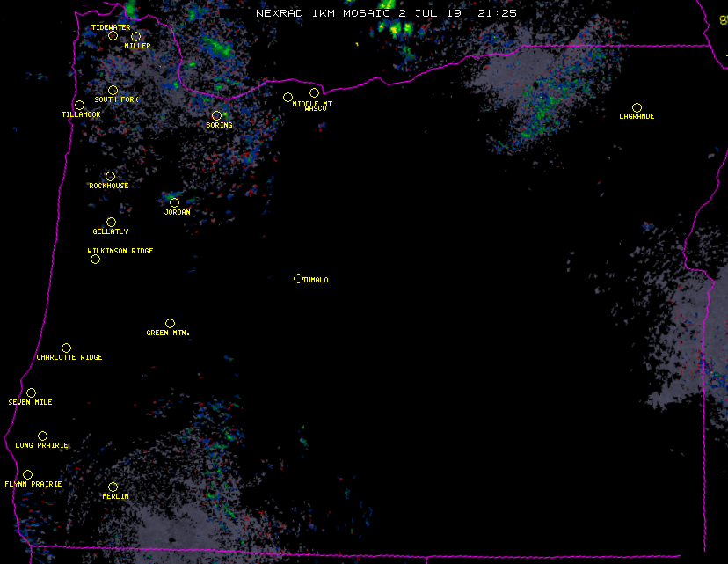
Task: Click the Tidewater station circle marker
Action: [113, 36]
